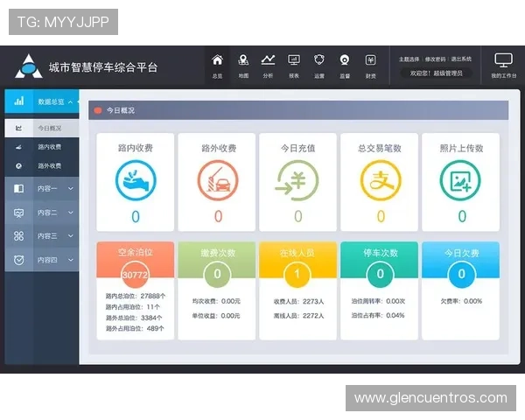Collapse the 数据总览 section chevron
Image resolution: width=525 pixels, height=420 pixels.
click(x=70, y=101)
